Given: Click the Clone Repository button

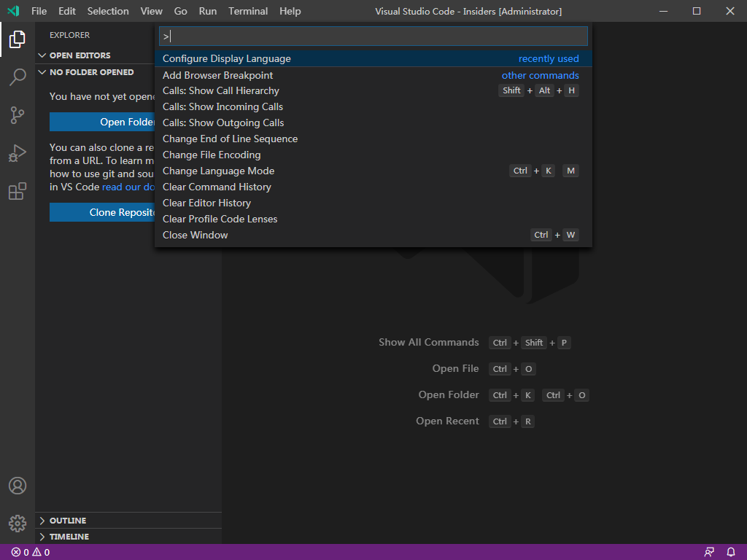Looking at the screenshot, I should pyautogui.click(x=102, y=212).
